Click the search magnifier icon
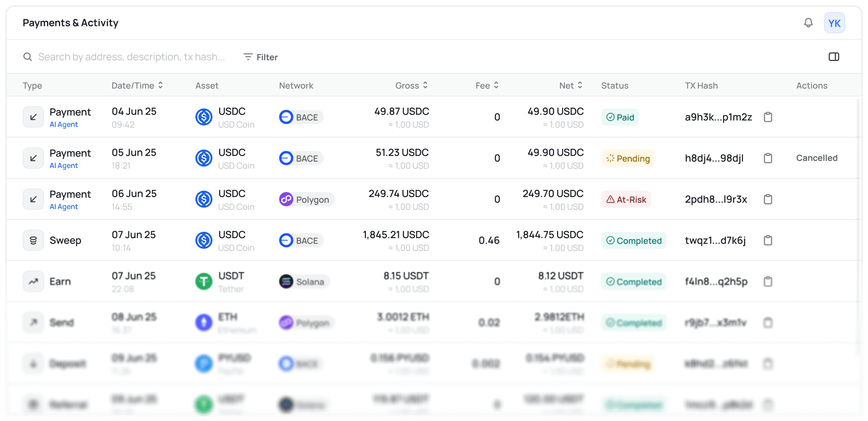Screen dimensions: 868x421 [28, 56]
